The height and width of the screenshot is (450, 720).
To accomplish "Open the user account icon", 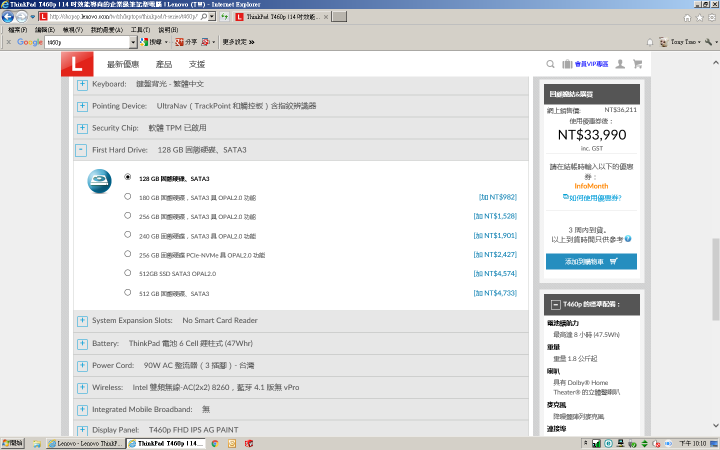I will pyautogui.click(x=620, y=64).
